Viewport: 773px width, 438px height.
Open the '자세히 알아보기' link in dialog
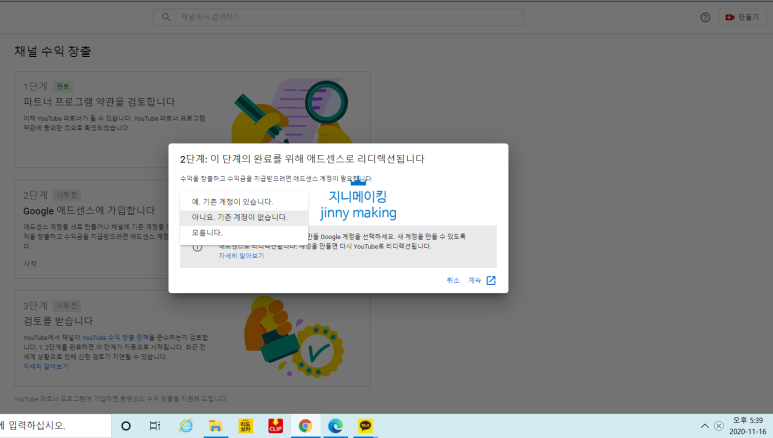241,256
